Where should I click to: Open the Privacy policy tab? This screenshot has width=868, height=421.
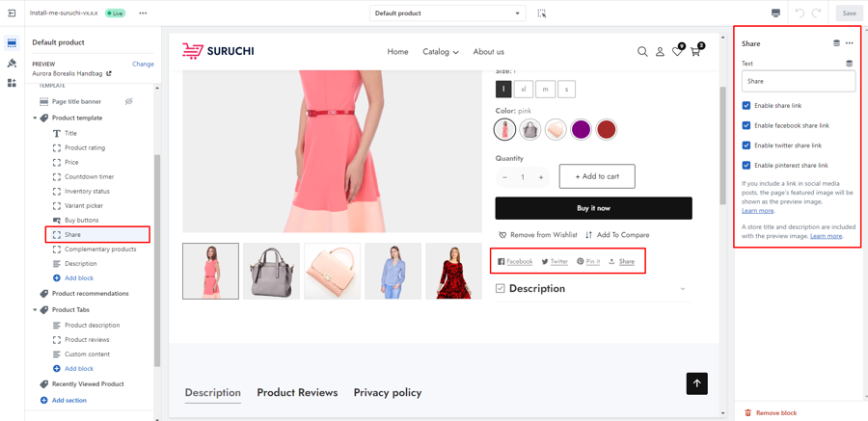(387, 393)
